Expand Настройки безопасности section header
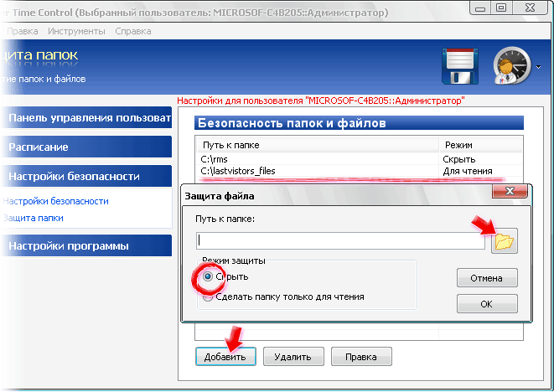Image resolution: width=554 pixels, height=392 pixels. tap(87, 176)
